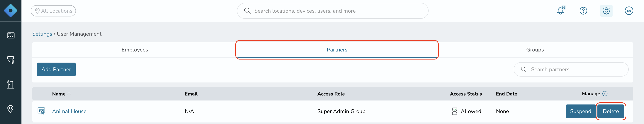644x124 pixels.
Task: Suspend the Animal House partner
Action: (x=581, y=111)
